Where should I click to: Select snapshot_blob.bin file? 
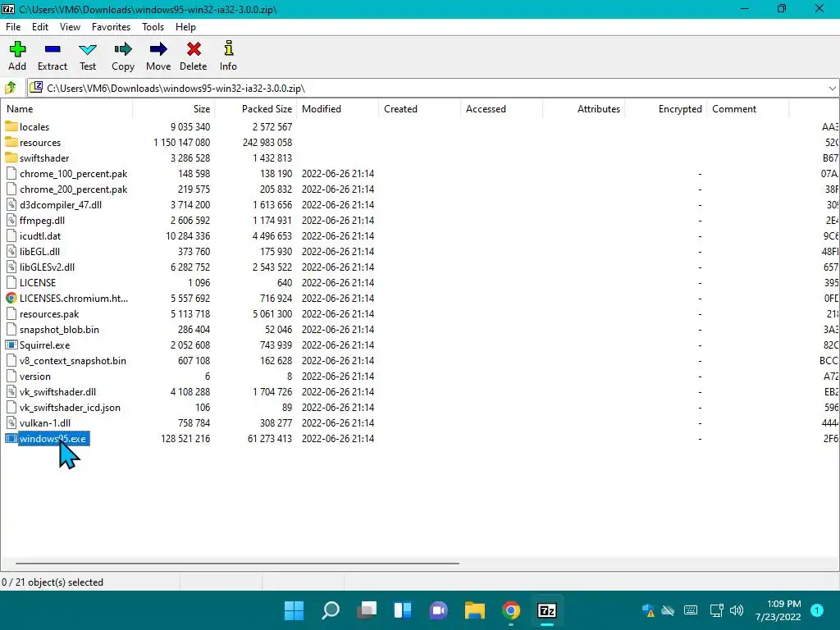[x=59, y=329]
